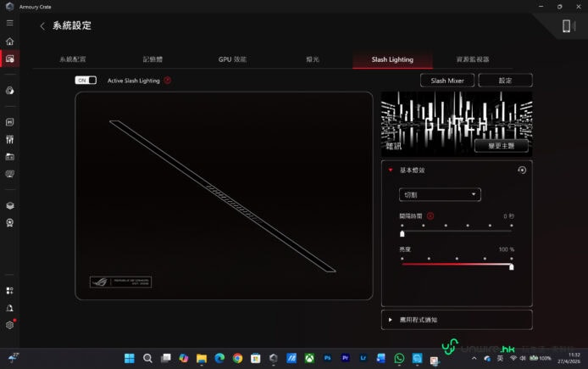Click the 間隔時間 slider handle
This screenshot has width=588, height=369.
pos(402,234)
